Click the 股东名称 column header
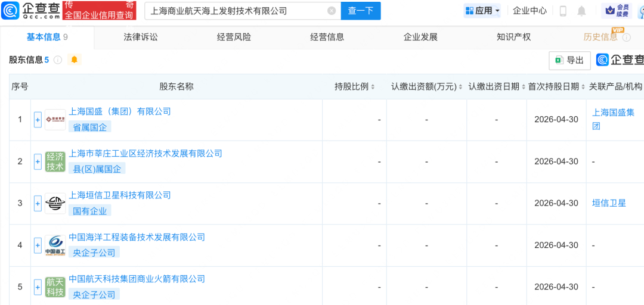The width and height of the screenshot is (644, 305). click(176, 86)
